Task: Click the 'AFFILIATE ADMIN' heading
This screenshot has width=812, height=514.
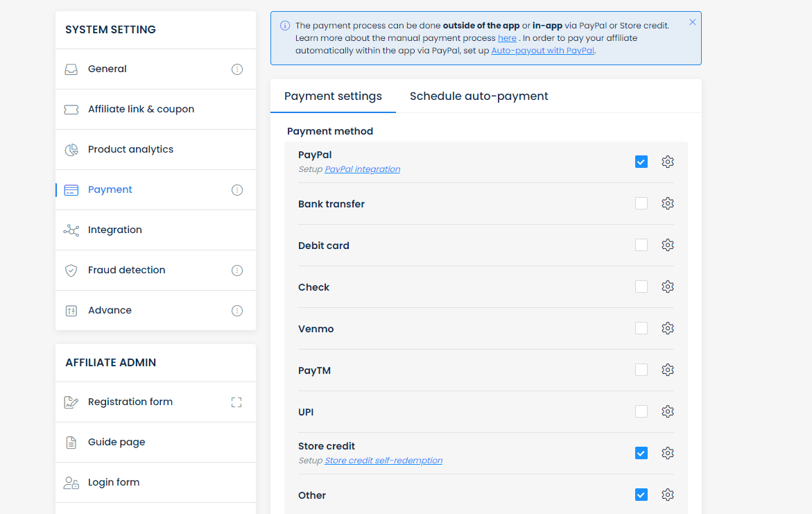Action: tap(110, 363)
